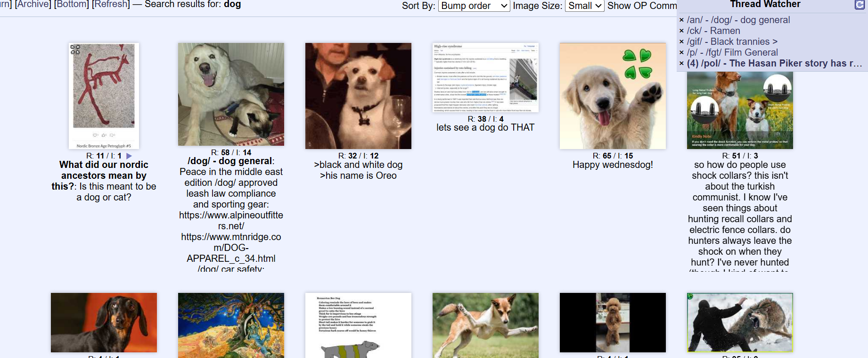Click the 'Happy wednesdog!' teaser text
The width and height of the screenshot is (868, 358).
[613, 165]
